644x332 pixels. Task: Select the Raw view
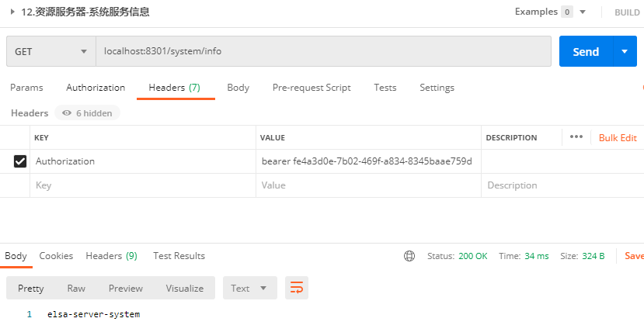[76, 289]
